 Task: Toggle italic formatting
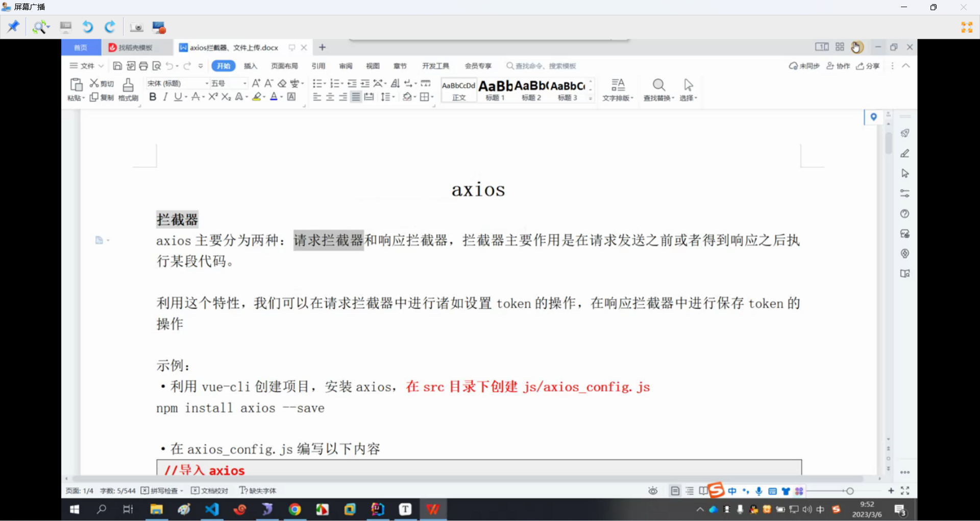pos(165,97)
